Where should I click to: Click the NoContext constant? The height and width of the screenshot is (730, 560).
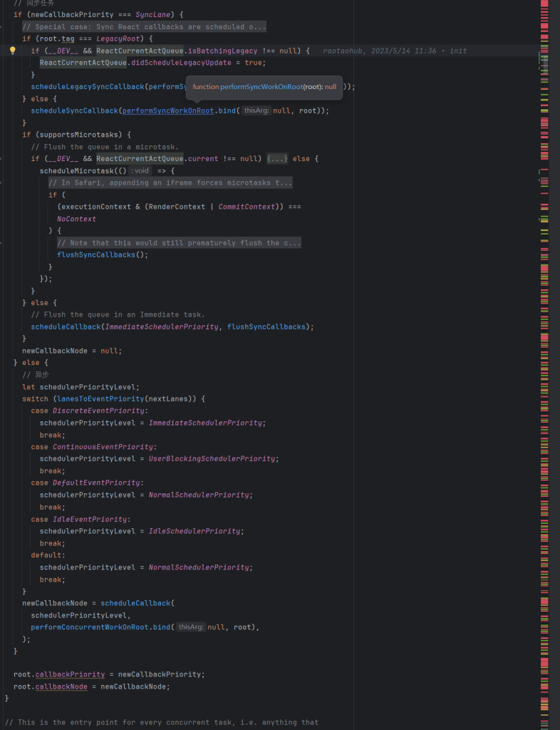click(77, 219)
